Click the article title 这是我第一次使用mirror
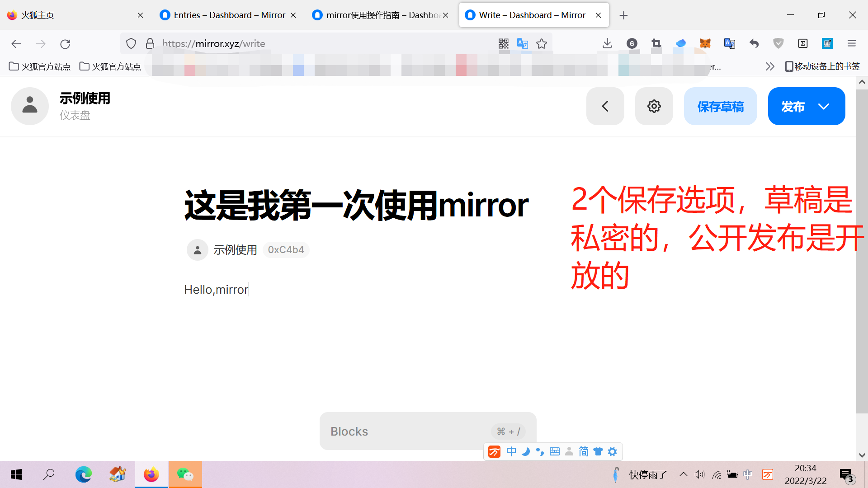The image size is (868, 488). tap(356, 206)
